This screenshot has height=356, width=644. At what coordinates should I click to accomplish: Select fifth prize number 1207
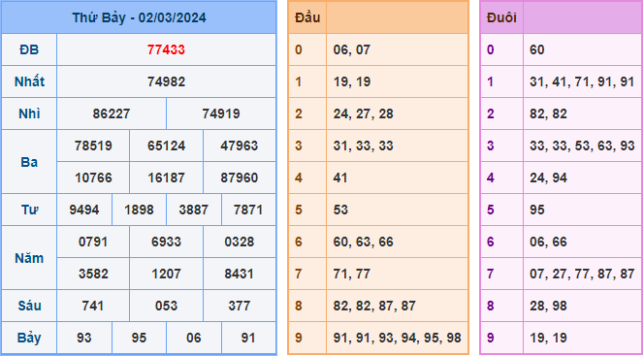point(166,274)
